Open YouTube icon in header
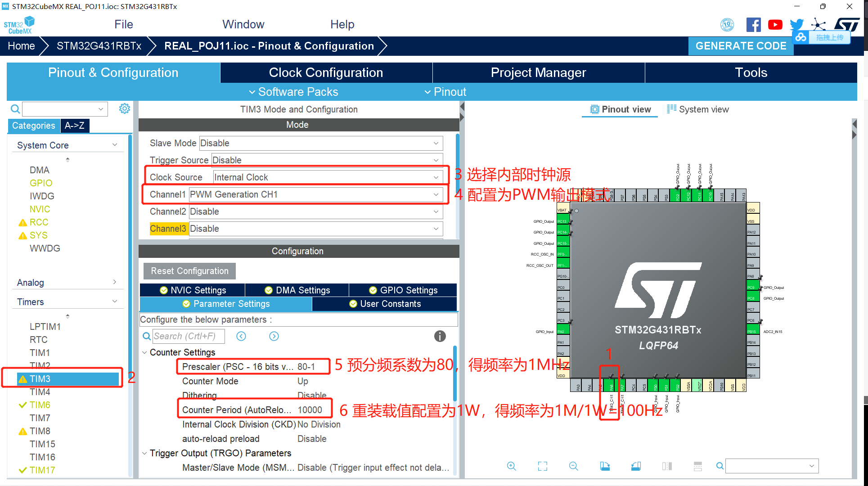Screen dimensions: 868x486 (x=775, y=25)
